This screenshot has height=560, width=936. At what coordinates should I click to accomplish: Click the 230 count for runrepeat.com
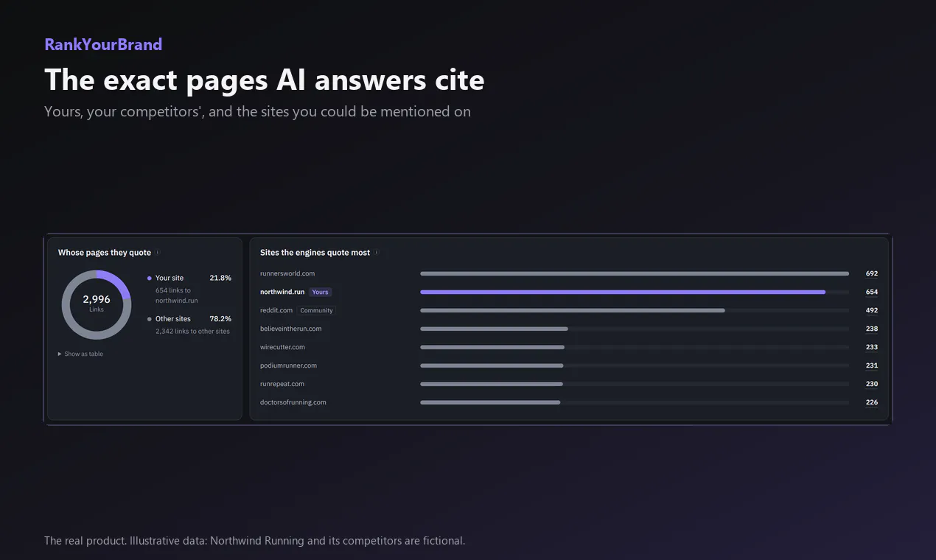872,384
